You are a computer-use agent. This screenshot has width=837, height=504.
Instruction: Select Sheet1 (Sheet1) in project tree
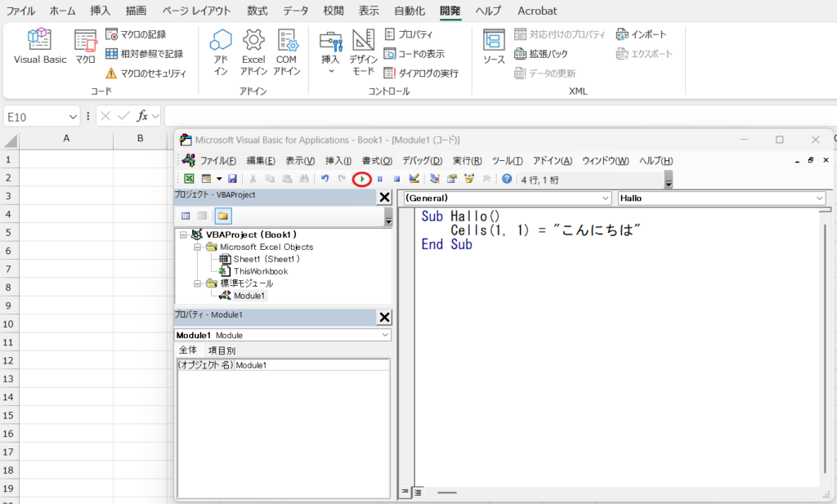[x=266, y=259]
